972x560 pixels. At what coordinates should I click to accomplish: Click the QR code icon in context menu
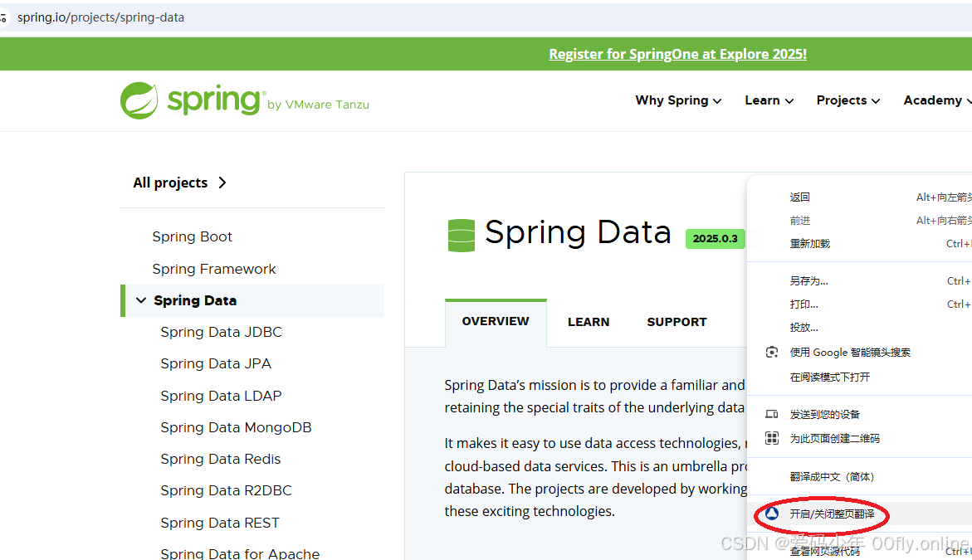tap(772, 438)
